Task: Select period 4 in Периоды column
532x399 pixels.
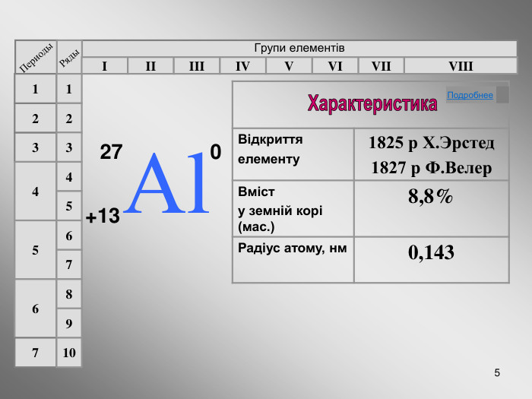Action: pyautogui.click(x=35, y=192)
